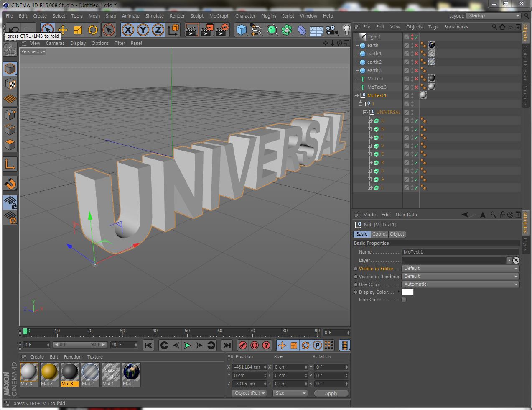The height and width of the screenshot is (410, 532).
Task: Open the File menu in main menubar
Action: coord(9,16)
